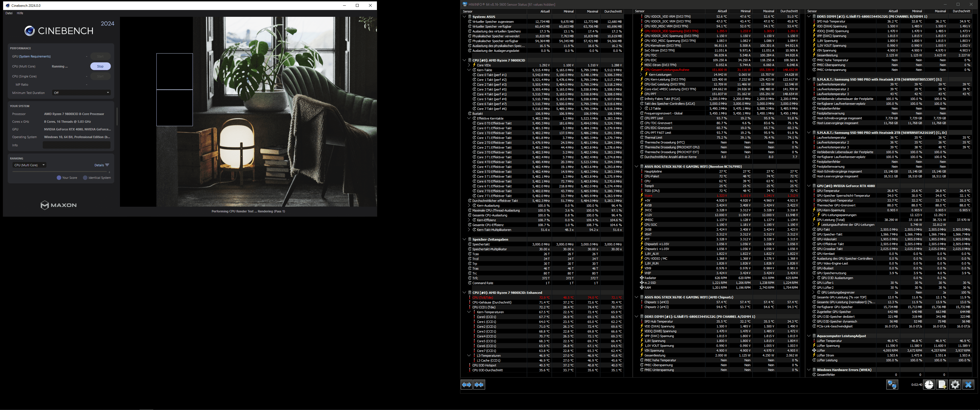Click the System Requirements link
980x410 pixels.
(35, 56)
